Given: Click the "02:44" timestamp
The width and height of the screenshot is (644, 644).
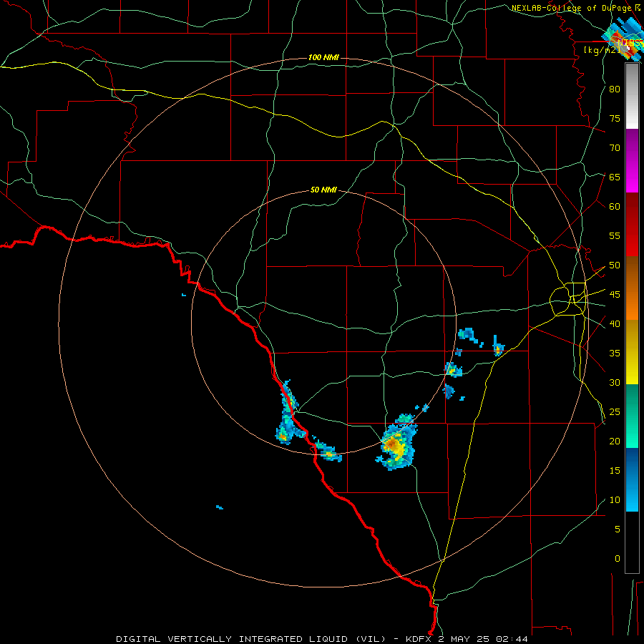Looking at the screenshot, I should 512,639.
